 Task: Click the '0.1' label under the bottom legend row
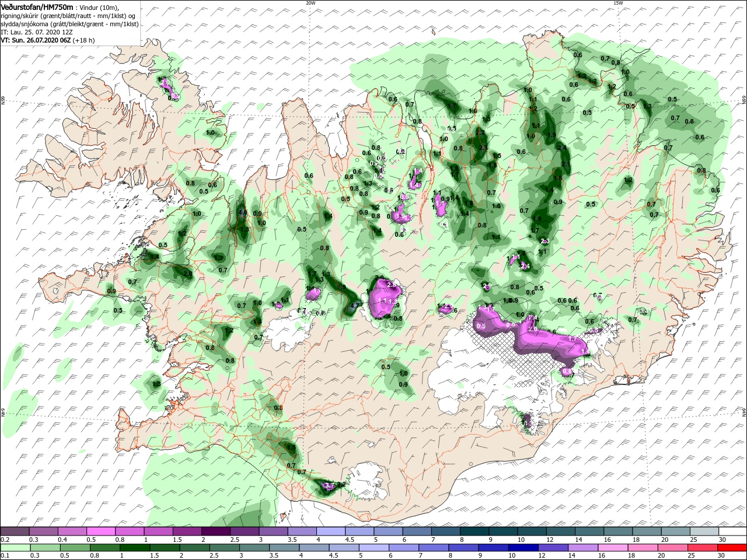(5, 556)
